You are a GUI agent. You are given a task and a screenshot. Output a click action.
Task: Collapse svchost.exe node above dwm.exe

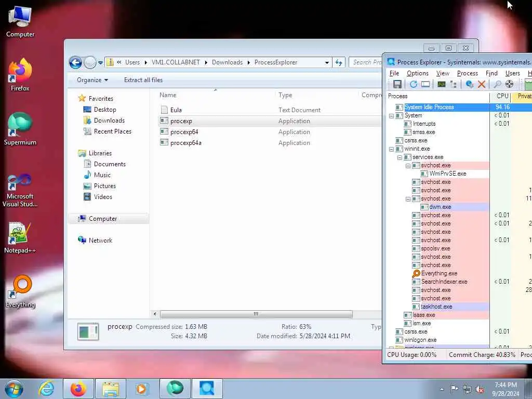tap(408, 199)
